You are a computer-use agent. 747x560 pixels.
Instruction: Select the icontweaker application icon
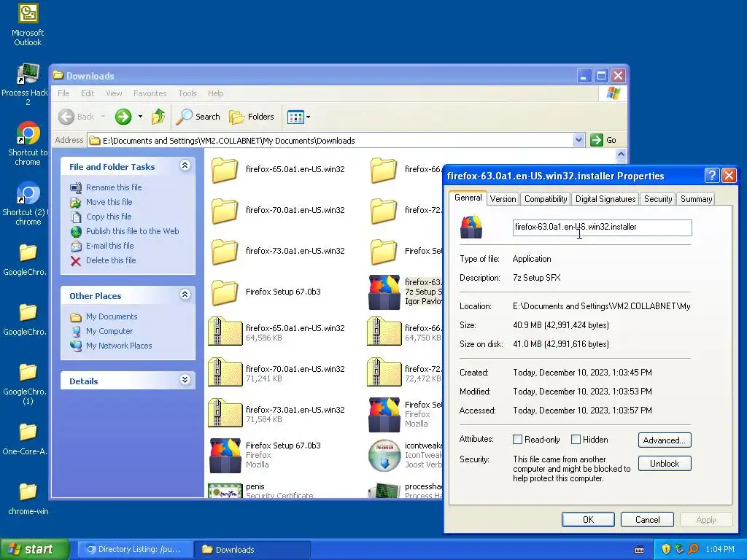[x=384, y=455]
